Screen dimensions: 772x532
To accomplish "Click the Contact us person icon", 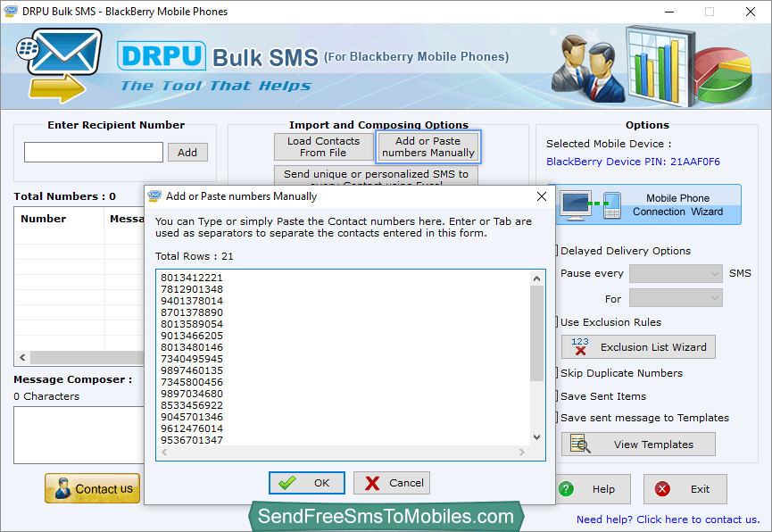I will click(x=62, y=488).
